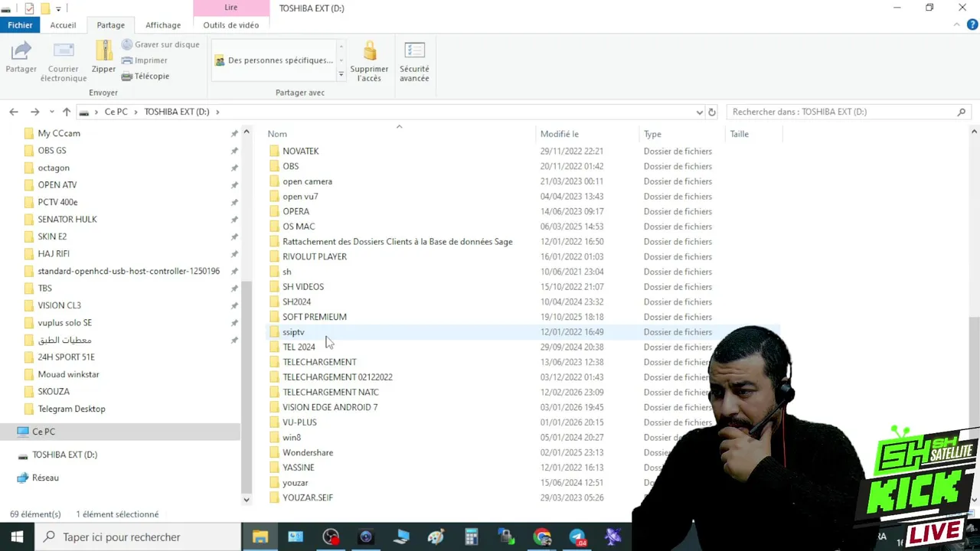Click the Properties quick access icon
Screen dimensions: 980x551
pos(29,8)
